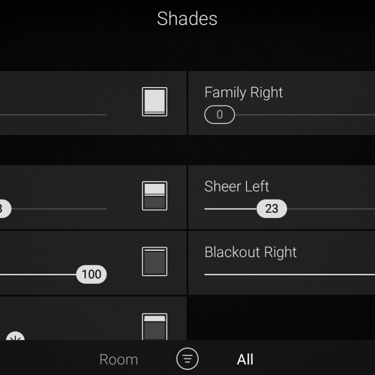Click the asterisk slider handle in bottom-left row

tap(15, 336)
